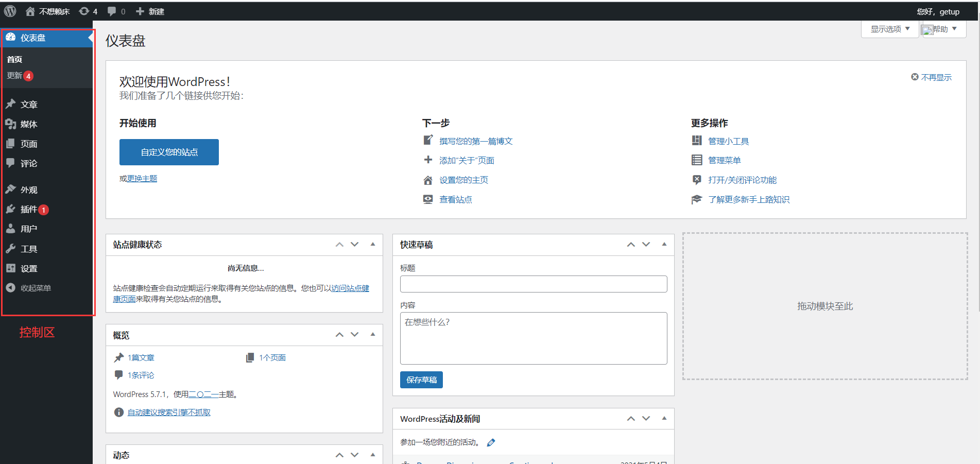Focus the 标题 input in 快速草稿
The width and height of the screenshot is (980, 464).
tap(534, 284)
